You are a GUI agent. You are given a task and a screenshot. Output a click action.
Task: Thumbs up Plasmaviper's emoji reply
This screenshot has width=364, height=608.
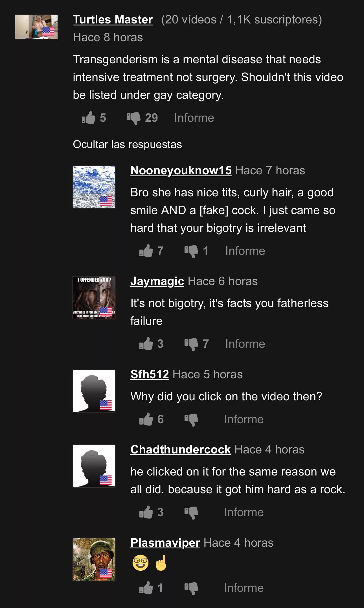(x=146, y=588)
